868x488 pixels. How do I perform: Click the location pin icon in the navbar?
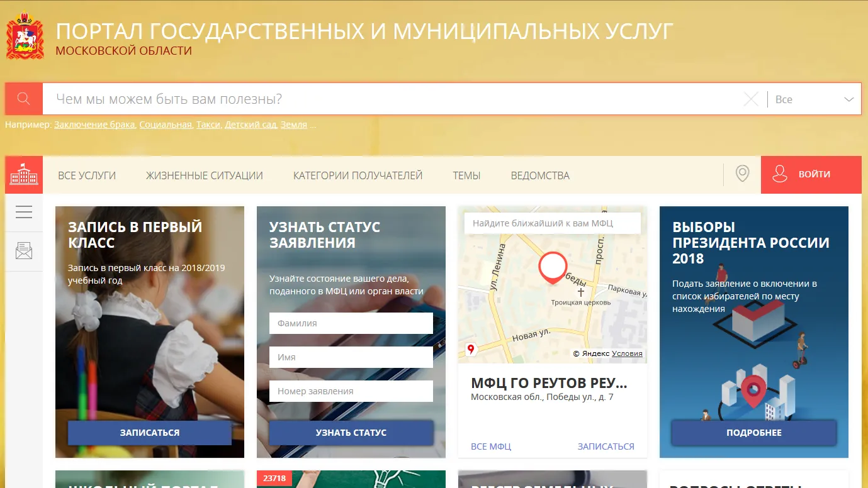(x=742, y=174)
